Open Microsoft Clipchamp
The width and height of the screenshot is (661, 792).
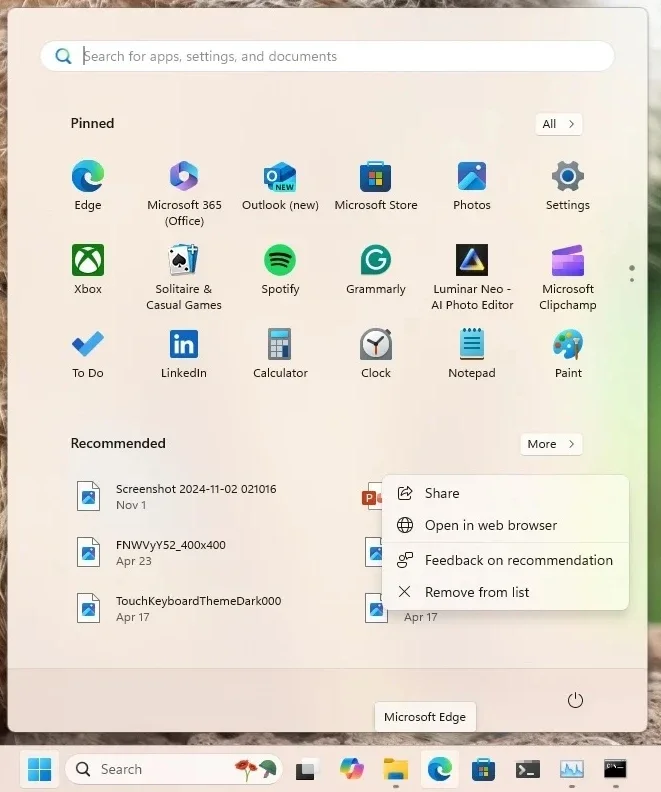(x=568, y=277)
